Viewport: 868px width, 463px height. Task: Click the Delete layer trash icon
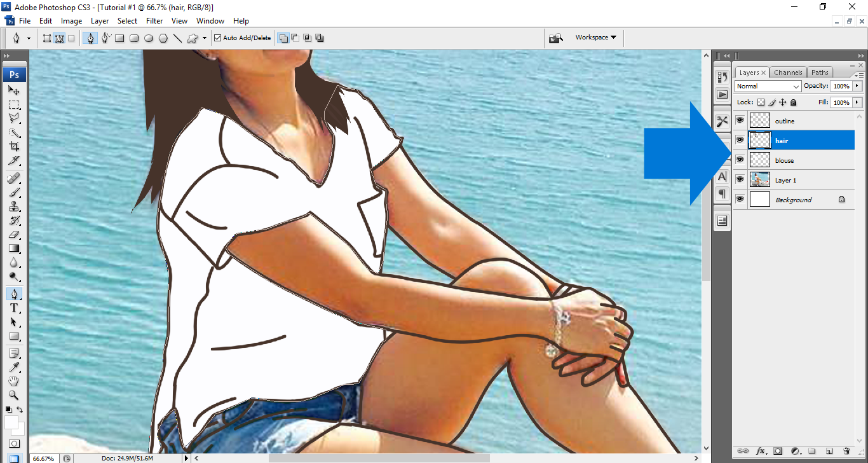click(846, 451)
